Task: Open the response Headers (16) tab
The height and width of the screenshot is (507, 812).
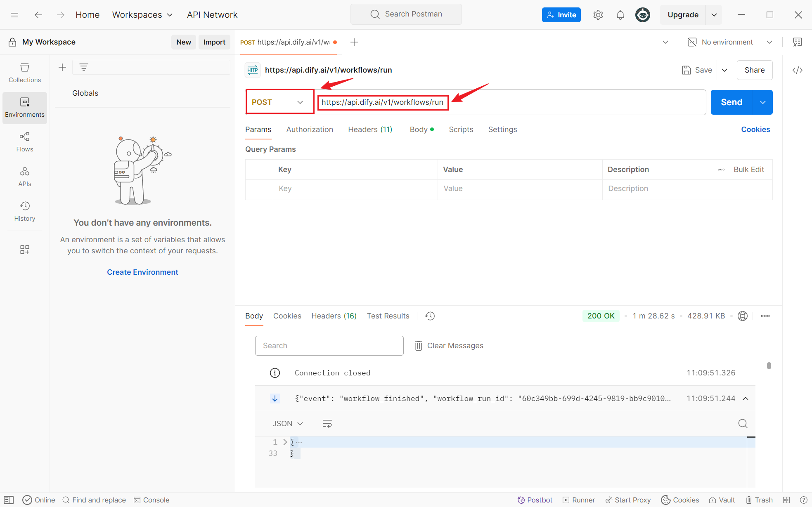Action: [x=334, y=316]
